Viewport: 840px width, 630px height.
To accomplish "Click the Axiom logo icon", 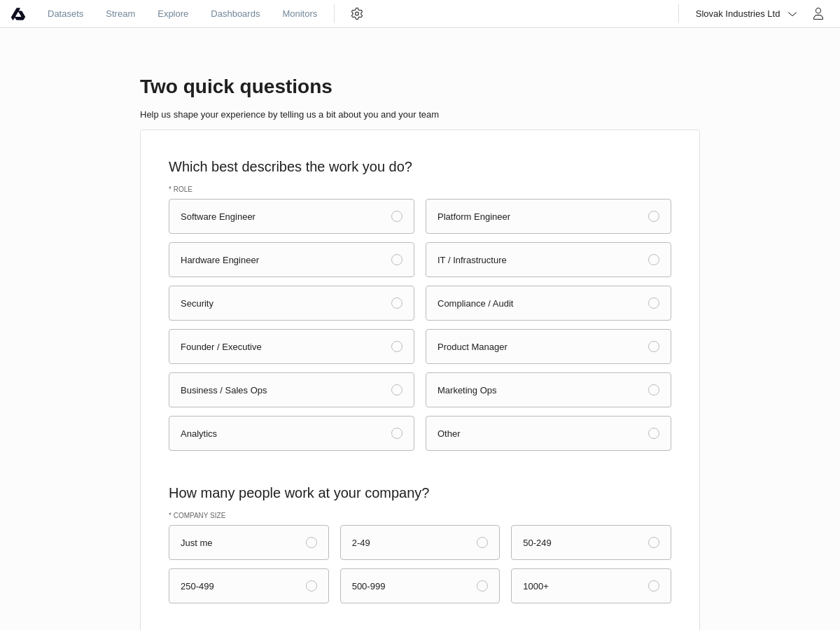I will pos(18,14).
